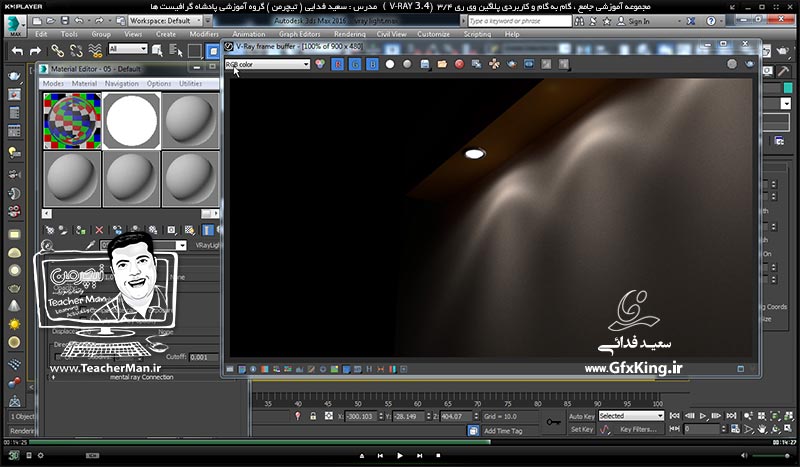Screen dimensions: 800x467
Task: Expand mental ray Connection rollout
Action: pos(141,377)
